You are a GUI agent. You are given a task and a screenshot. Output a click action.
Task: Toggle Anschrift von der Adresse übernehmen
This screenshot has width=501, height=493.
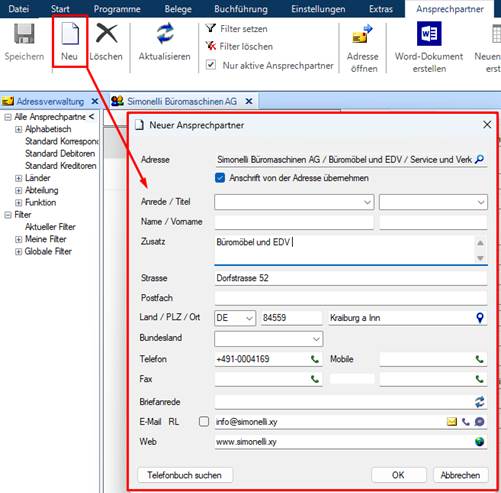pos(220,178)
